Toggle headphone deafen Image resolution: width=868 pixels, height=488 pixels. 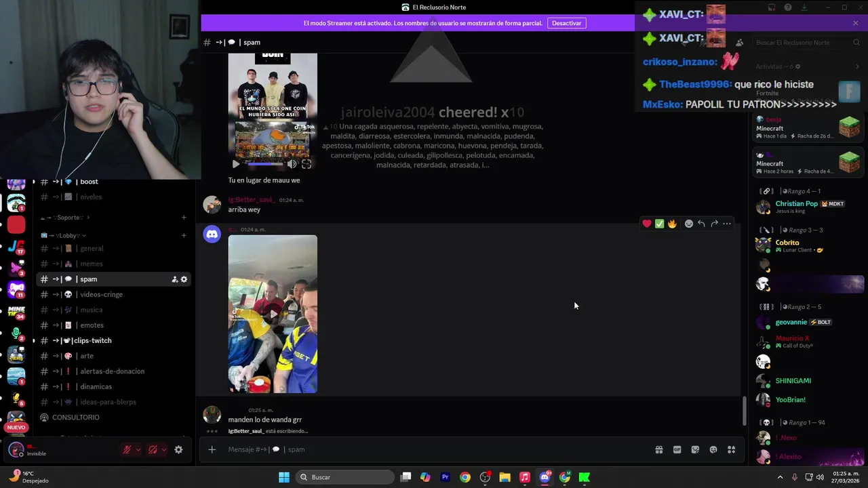(153, 449)
